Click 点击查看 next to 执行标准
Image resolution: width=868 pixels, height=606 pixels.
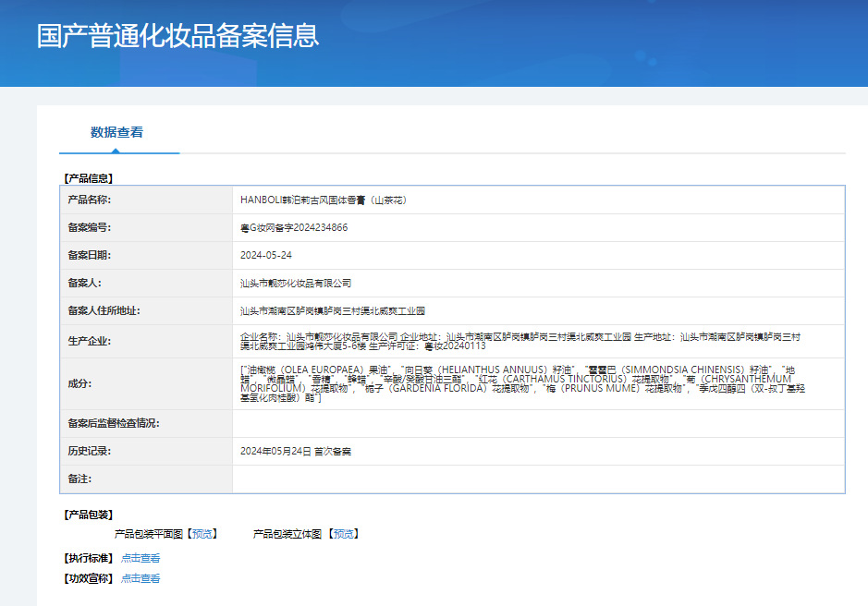[141, 558]
